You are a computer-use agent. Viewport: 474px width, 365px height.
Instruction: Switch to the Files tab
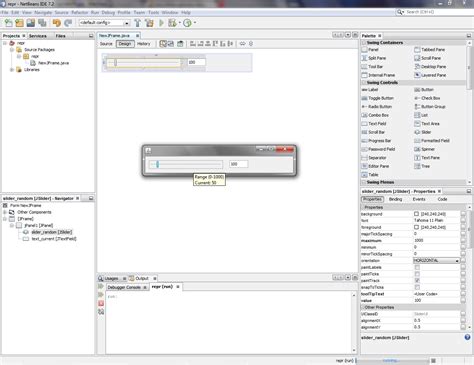(x=61, y=36)
